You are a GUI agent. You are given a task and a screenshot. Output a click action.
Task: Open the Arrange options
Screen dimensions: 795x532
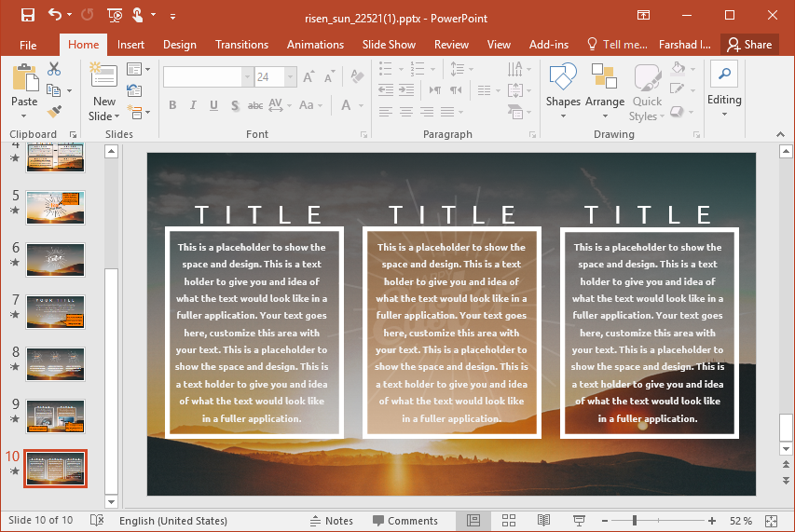click(x=605, y=87)
